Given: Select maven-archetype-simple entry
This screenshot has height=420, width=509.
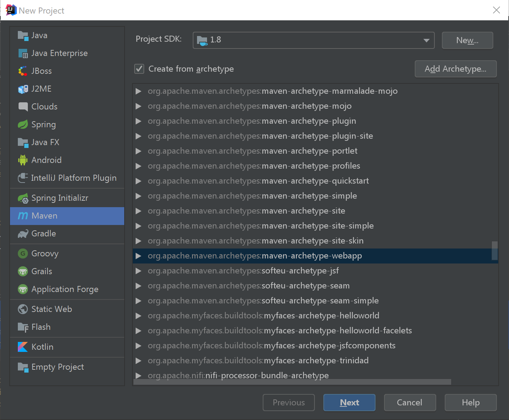Looking at the screenshot, I should pos(316,196).
